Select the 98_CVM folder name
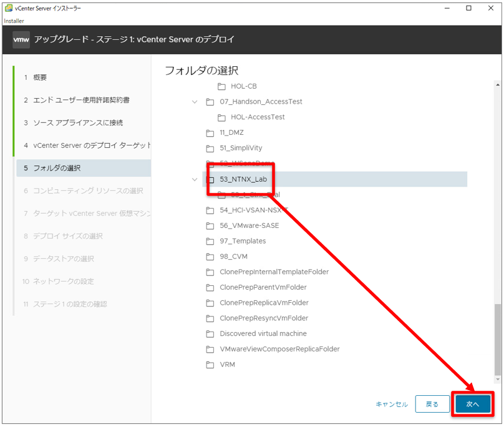This screenshot has height=427, width=504. coord(234,257)
